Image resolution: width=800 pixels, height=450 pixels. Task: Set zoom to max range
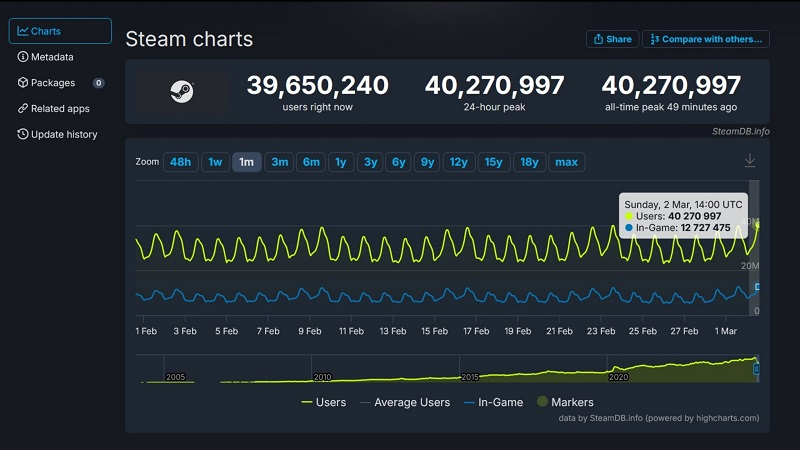[566, 162]
